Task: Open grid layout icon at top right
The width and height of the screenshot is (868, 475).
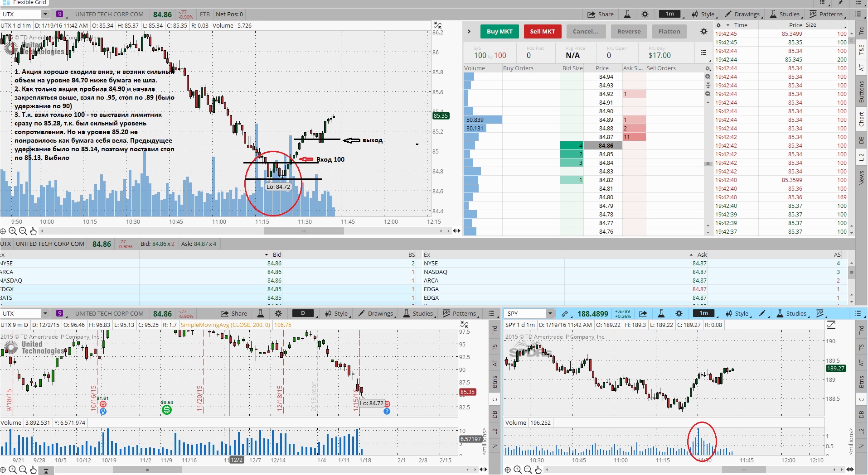Action: 823,2
